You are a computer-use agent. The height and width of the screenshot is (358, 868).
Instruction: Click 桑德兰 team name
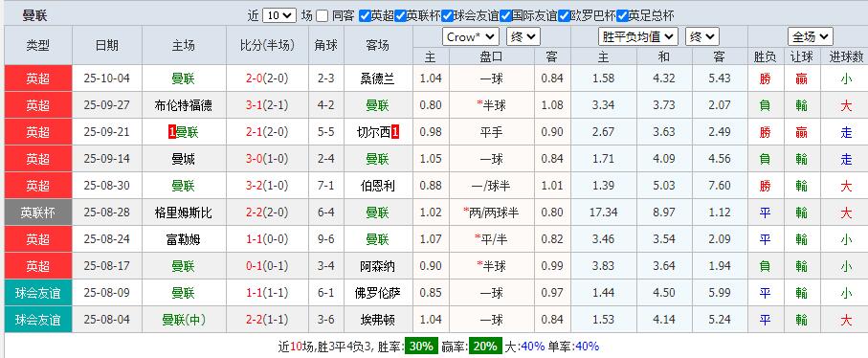(x=377, y=78)
